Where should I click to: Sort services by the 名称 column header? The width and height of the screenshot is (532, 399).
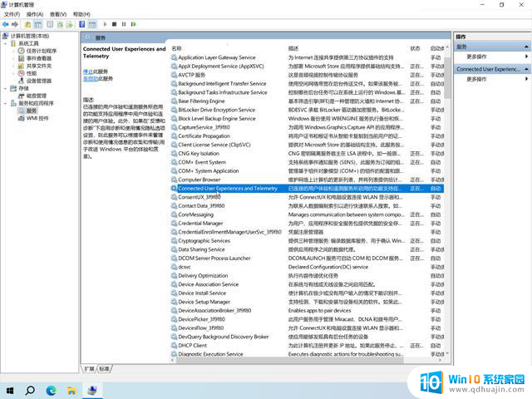(x=177, y=48)
